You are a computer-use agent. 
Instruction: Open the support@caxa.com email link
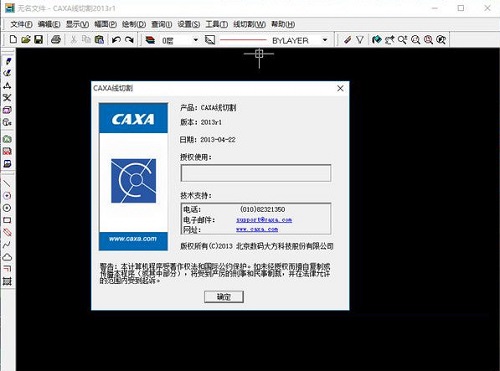264,220
